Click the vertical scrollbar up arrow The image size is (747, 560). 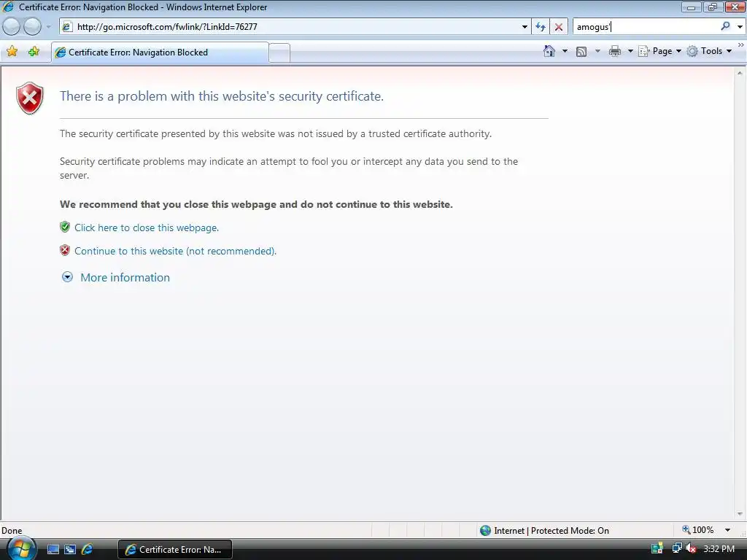coord(740,73)
